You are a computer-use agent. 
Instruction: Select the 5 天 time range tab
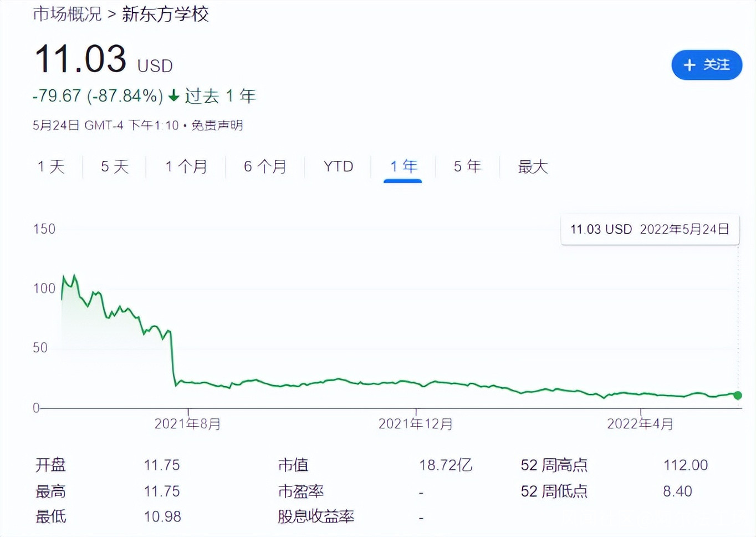pyautogui.click(x=115, y=166)
